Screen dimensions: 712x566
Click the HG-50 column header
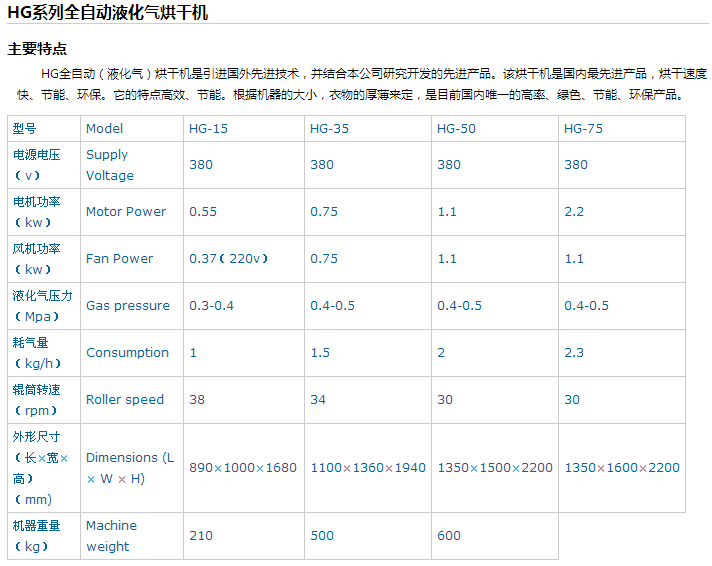pos(456,129)
